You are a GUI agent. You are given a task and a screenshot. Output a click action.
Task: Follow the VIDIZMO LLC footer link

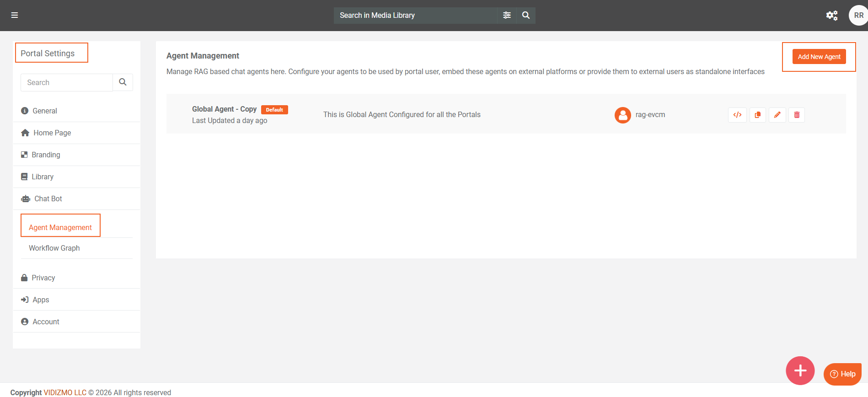pyautogui.click(x=65, y=392)
